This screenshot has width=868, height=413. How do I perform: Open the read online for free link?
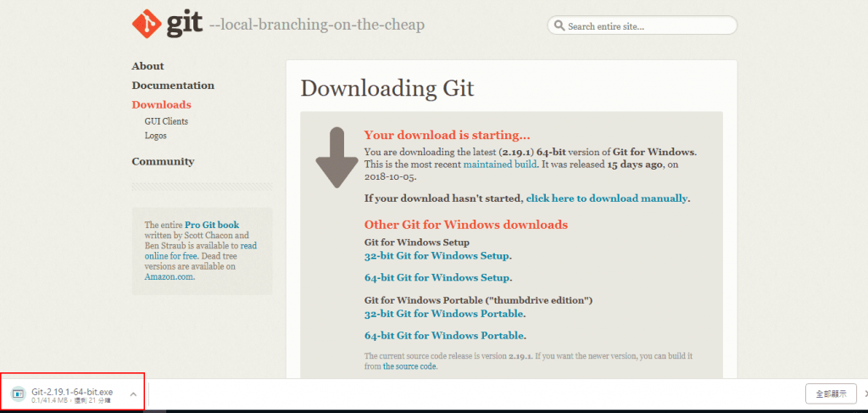point(201,251)
